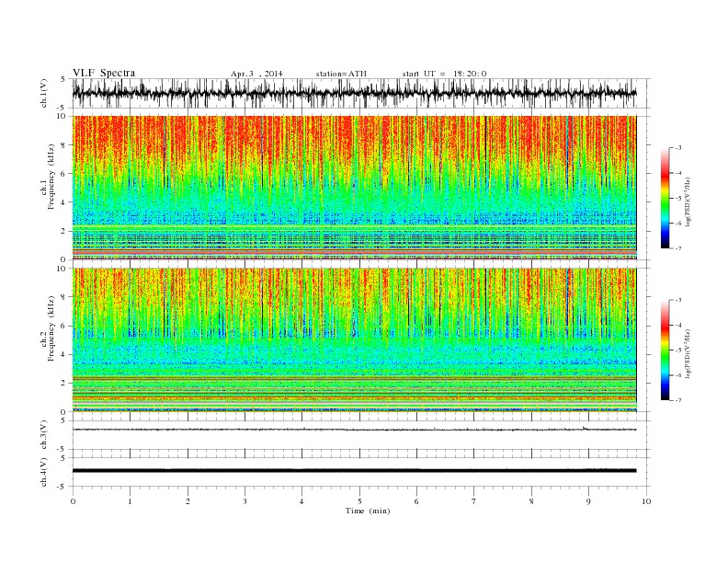Screen dimensions: 728x563
Task: Click the "VLF Spectra" plot title
Action: [104, 73]
